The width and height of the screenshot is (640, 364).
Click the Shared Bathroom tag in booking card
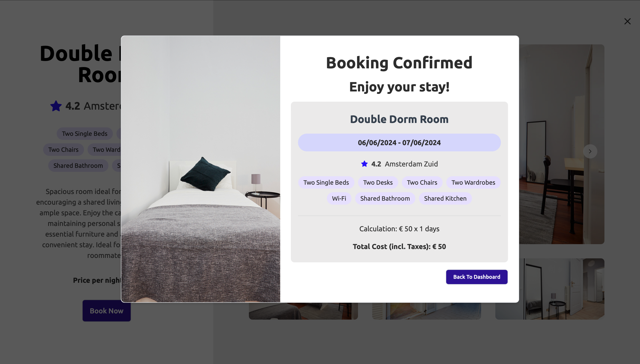pos(385,198)
